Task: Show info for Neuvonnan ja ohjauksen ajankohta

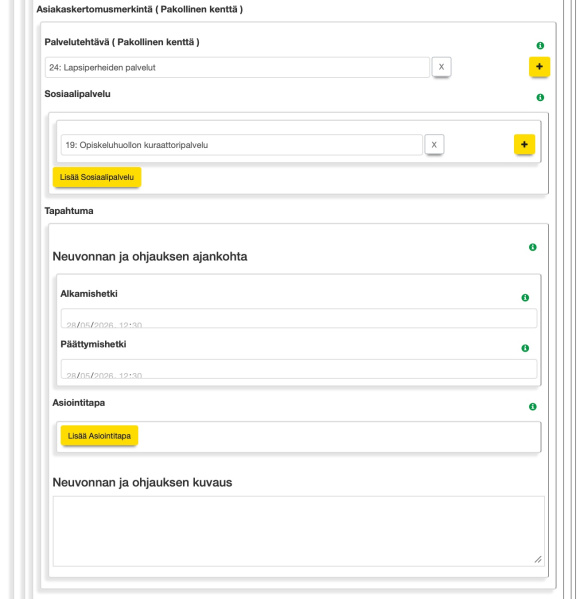Action: pyautogui.click(x=532, y=247)
